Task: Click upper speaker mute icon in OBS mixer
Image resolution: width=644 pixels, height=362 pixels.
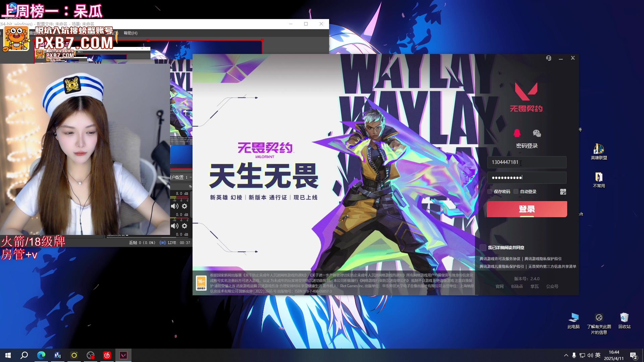Action: coord(174,206)
